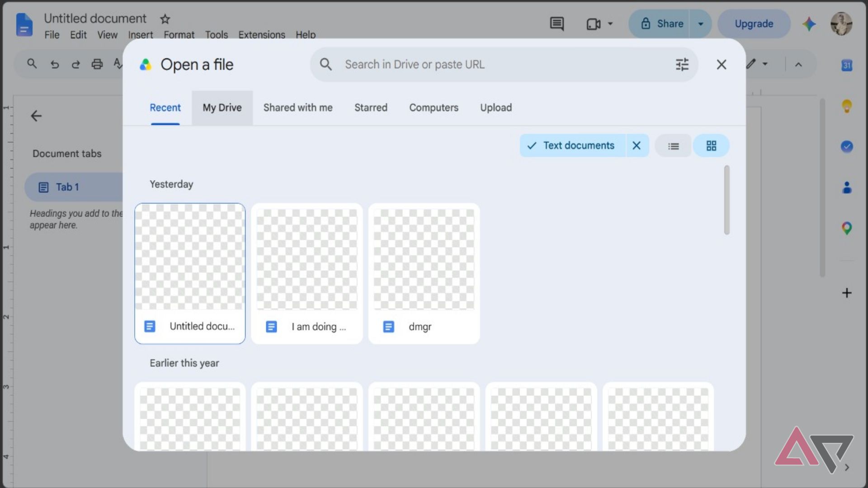Image resolution: width=868 pixels, height=488 pixels.
Task: Open Contacts side panel
Action: (847, 187)
